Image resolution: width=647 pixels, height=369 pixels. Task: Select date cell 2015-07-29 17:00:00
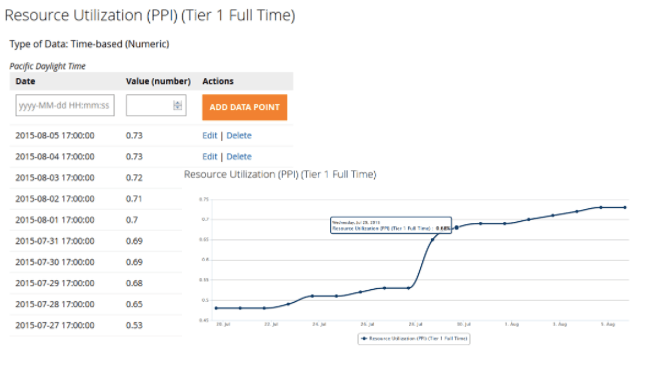pos(55,283)
